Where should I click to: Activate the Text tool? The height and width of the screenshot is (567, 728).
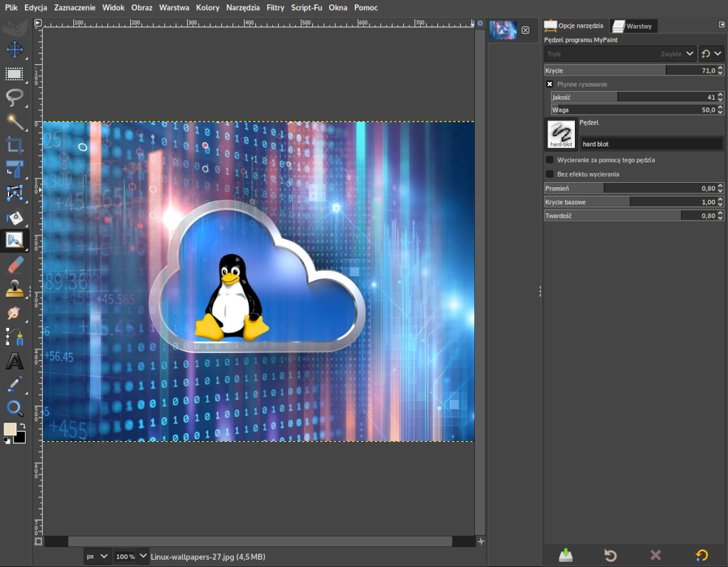pos(14,361)
